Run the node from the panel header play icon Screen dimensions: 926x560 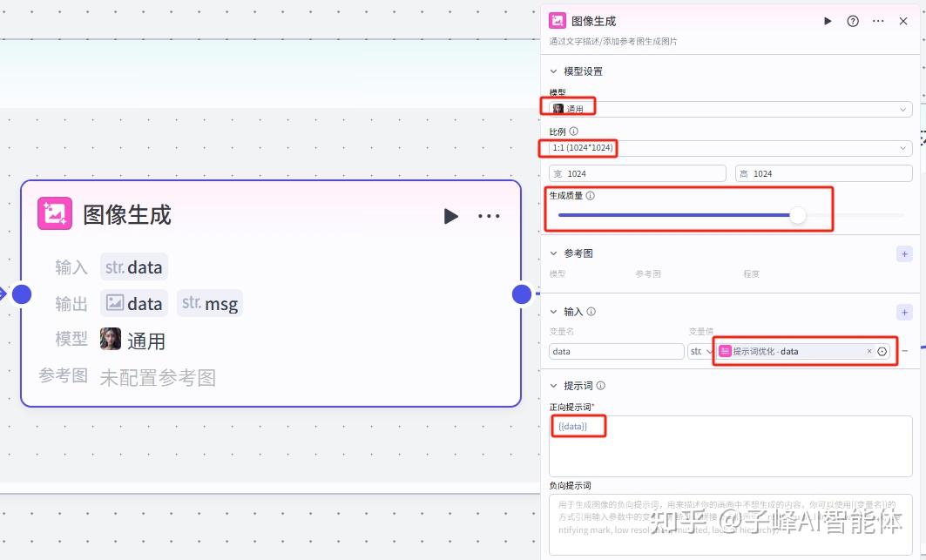pos(828,21)
